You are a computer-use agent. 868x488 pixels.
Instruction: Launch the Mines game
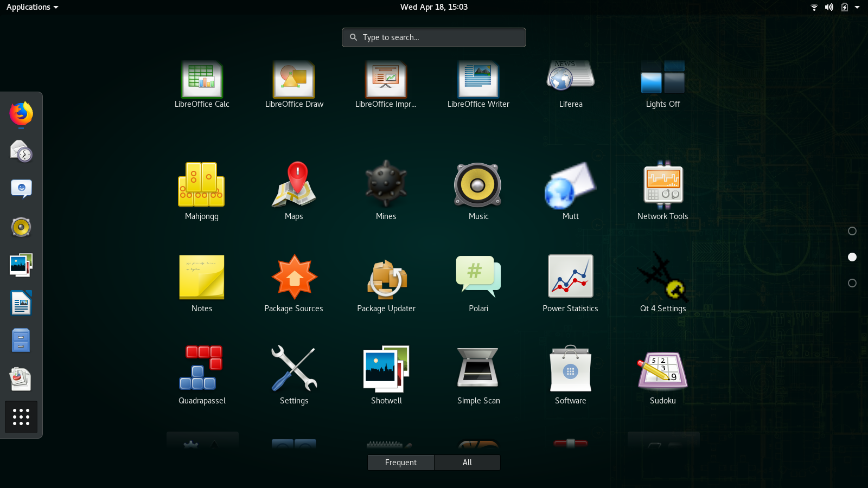[x=386, y=184]
